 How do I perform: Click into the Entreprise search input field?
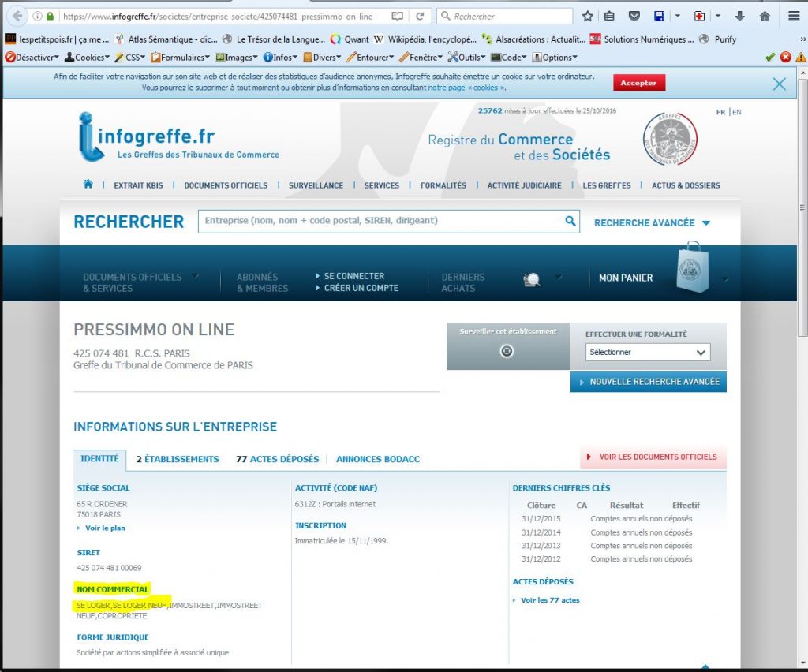[x=379, y=221]
